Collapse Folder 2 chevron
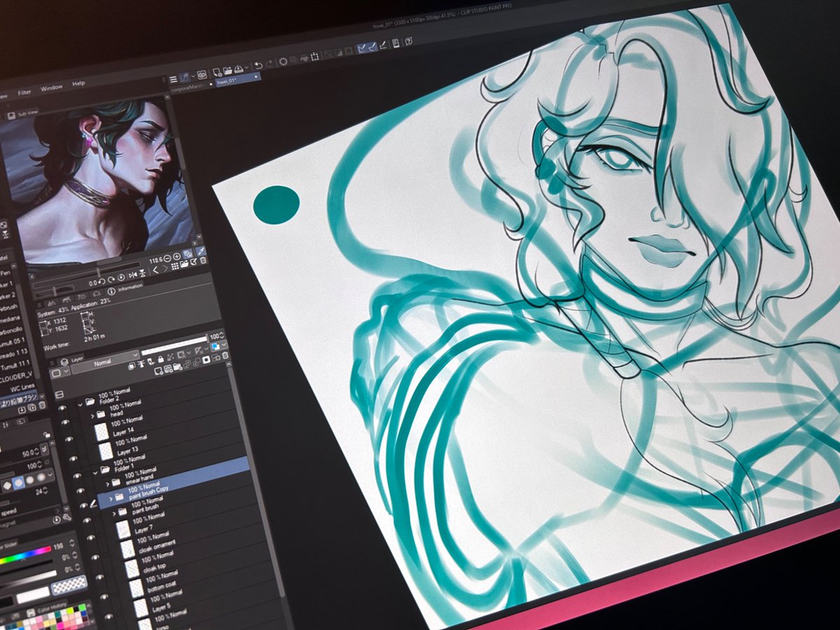 tap(80, 405)
